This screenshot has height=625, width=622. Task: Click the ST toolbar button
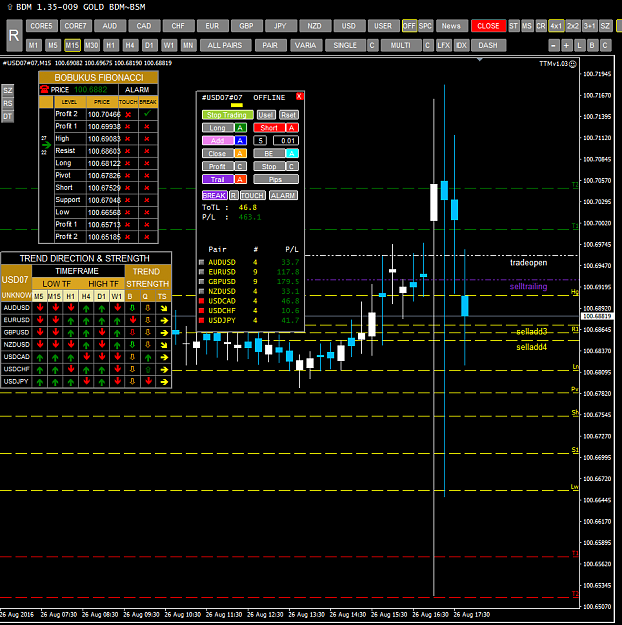click(514, 26)
